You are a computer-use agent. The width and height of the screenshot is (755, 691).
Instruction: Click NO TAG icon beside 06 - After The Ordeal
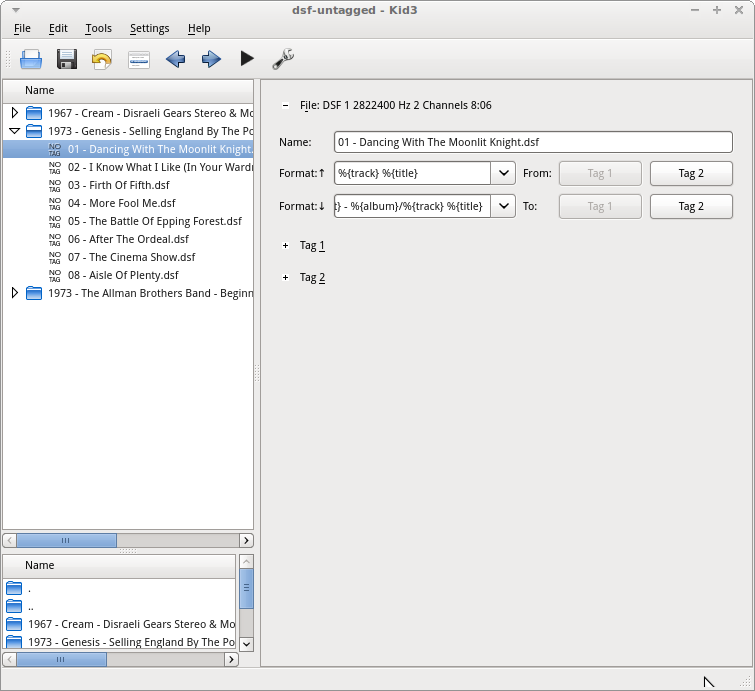point(55,239)
